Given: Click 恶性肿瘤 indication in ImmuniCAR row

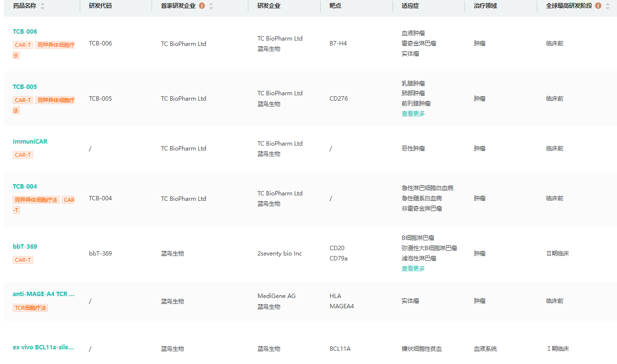Looking at the screenshot, I should pos(413,149).
